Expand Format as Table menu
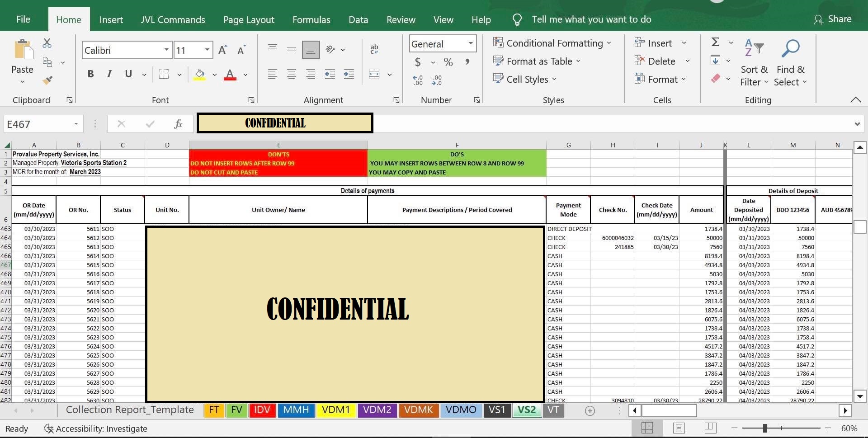 537,61
